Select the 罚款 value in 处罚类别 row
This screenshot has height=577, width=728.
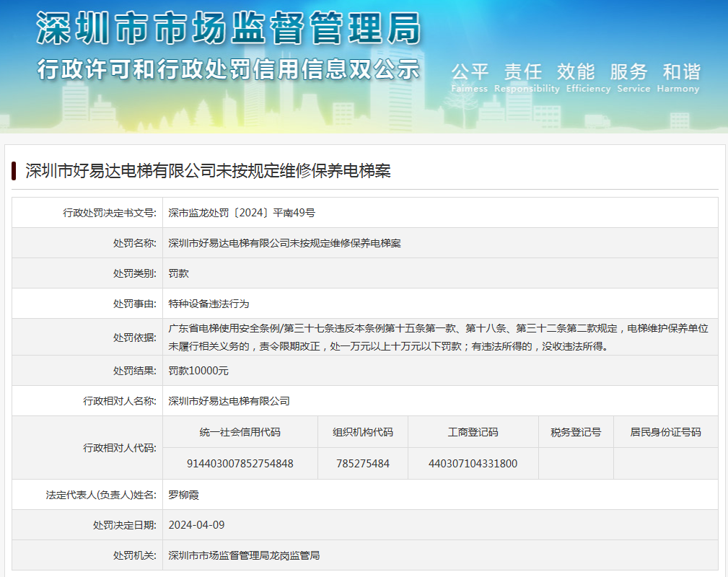(x=179, y=273)
